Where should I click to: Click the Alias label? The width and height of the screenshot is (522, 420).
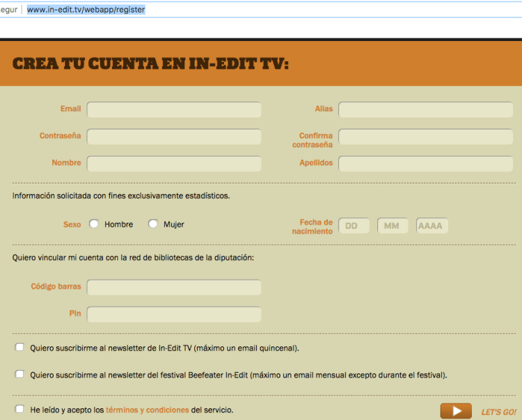tap(324, 108)
